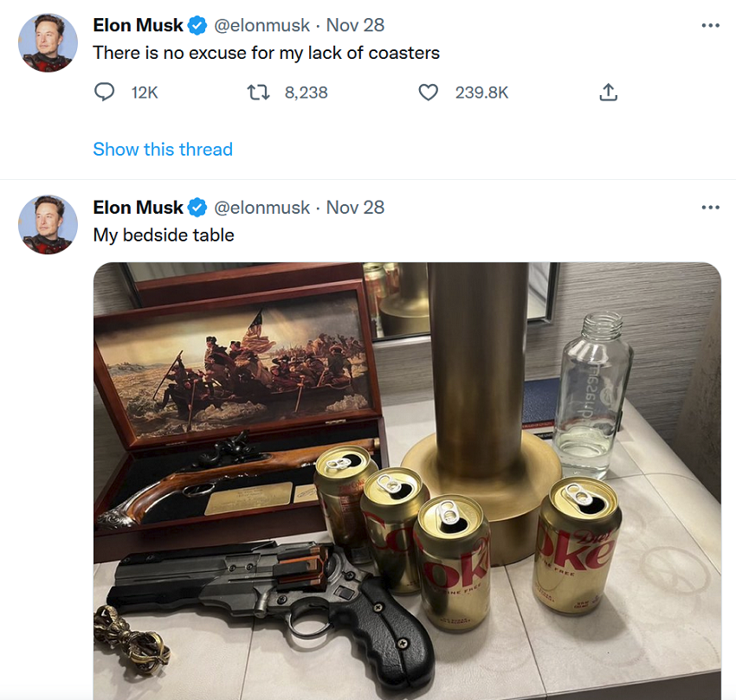
Task: Click the Elon Musk name on the second tweet
Action: 138,208
